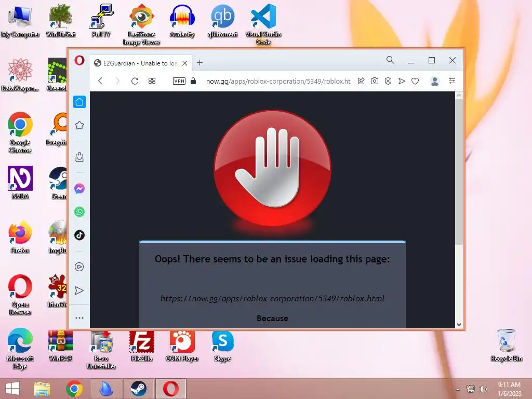Select My Computer desktop icon
The width and height of the screenshot is (532, 399).
pyautogui.click(x=20, y=21)
